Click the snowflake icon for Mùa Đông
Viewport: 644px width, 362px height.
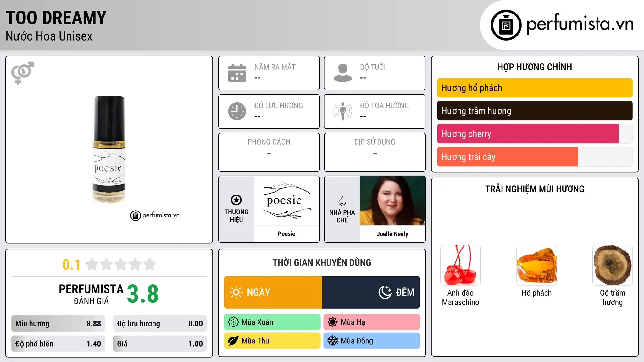click(332, 341)
